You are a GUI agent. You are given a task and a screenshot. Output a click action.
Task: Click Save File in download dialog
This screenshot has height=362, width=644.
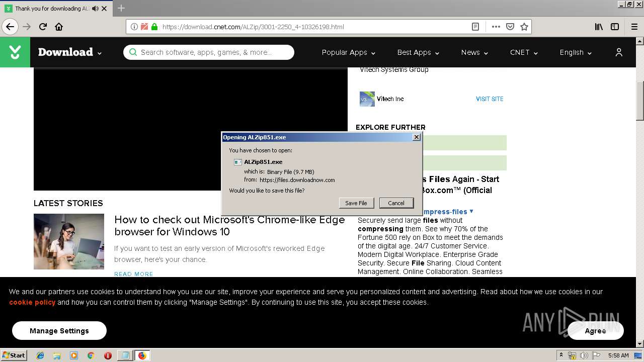[356, 203]
